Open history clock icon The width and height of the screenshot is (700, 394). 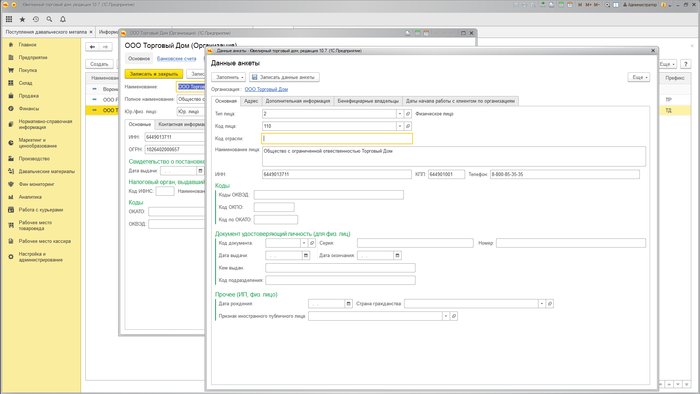pos(36,19)
